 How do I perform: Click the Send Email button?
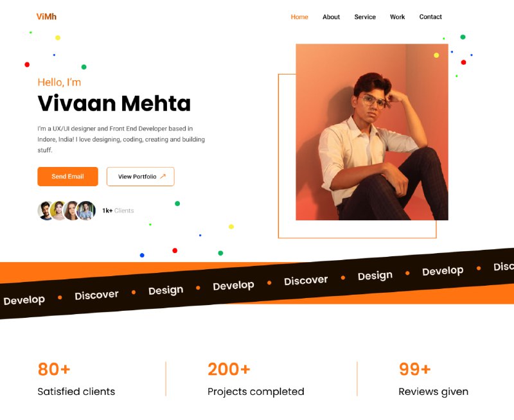[67, 176]
